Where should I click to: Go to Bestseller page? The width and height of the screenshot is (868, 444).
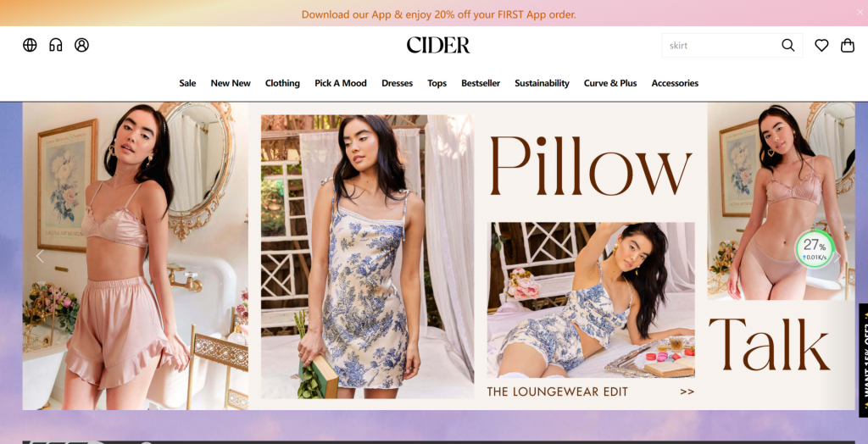tap(481, 83)
